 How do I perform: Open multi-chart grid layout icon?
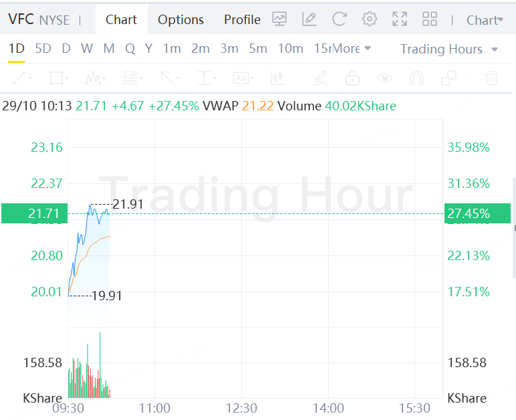[430, 19]
